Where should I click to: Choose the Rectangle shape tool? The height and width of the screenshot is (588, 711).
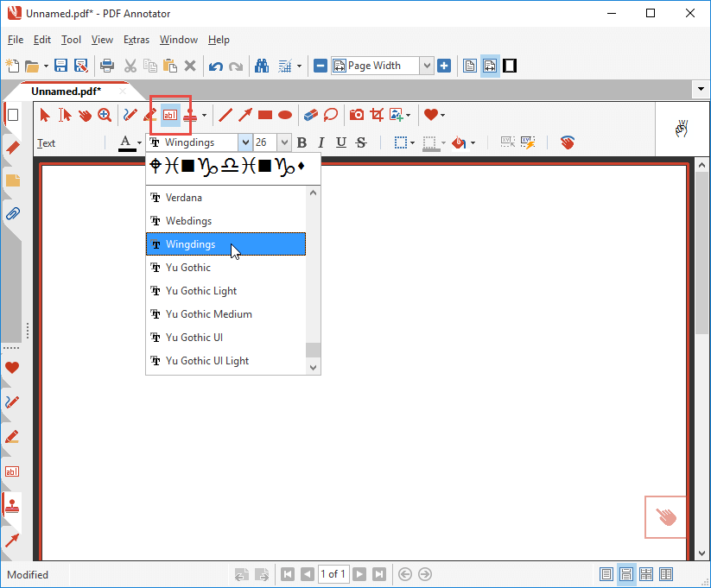(265, 115)
